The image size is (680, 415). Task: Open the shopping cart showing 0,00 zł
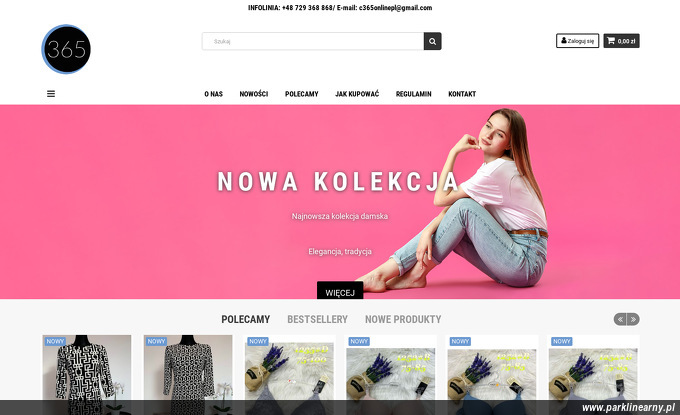tap(621, 41)
